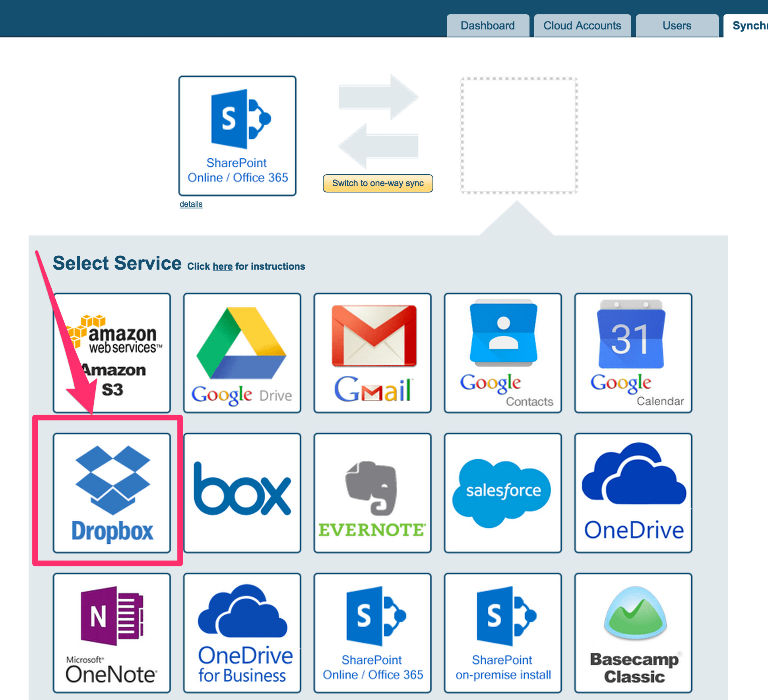Select the Dropbox service icon

point(112,492)
